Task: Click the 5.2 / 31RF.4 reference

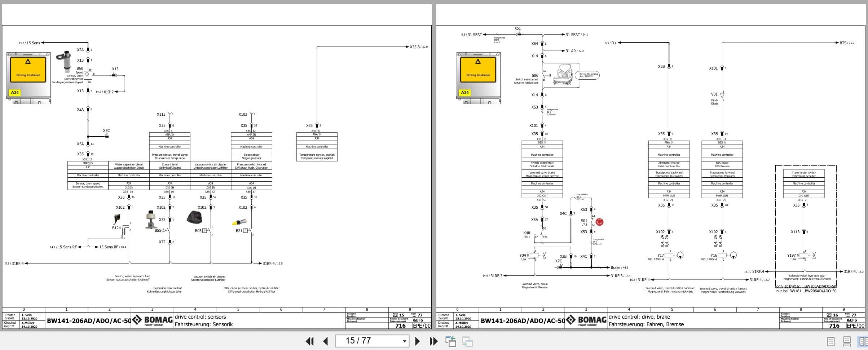Action: pos(14,263)
